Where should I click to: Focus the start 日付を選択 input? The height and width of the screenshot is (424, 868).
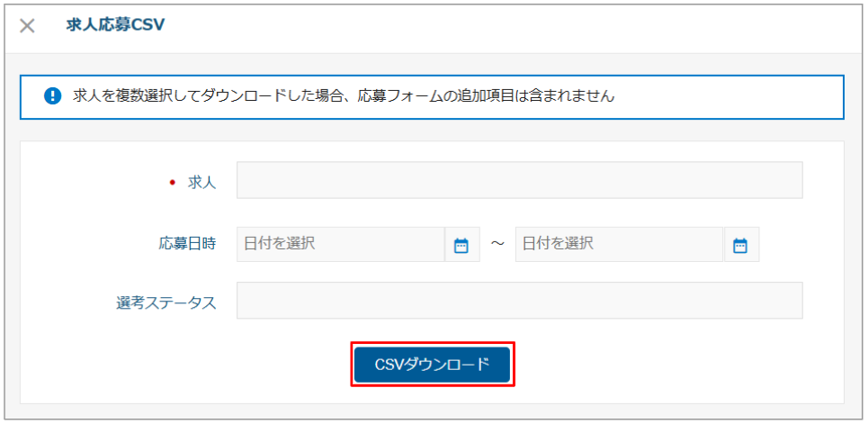click(341, 244)
